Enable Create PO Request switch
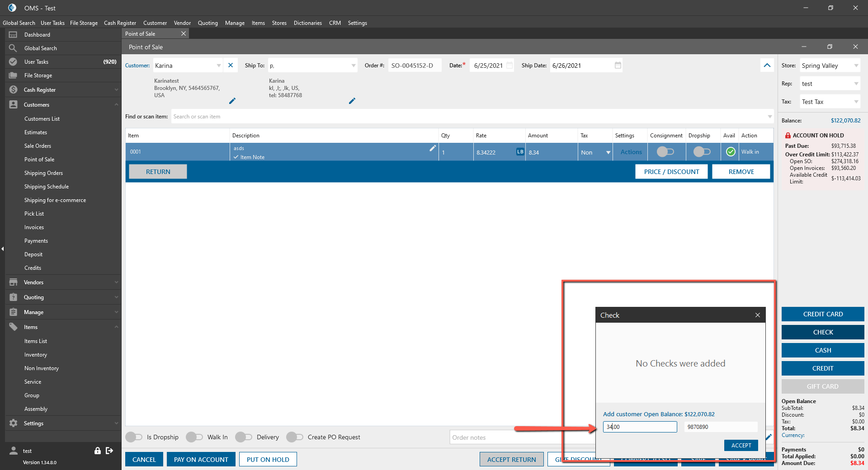This screenshot has width=868, height=470. [295, 437]
